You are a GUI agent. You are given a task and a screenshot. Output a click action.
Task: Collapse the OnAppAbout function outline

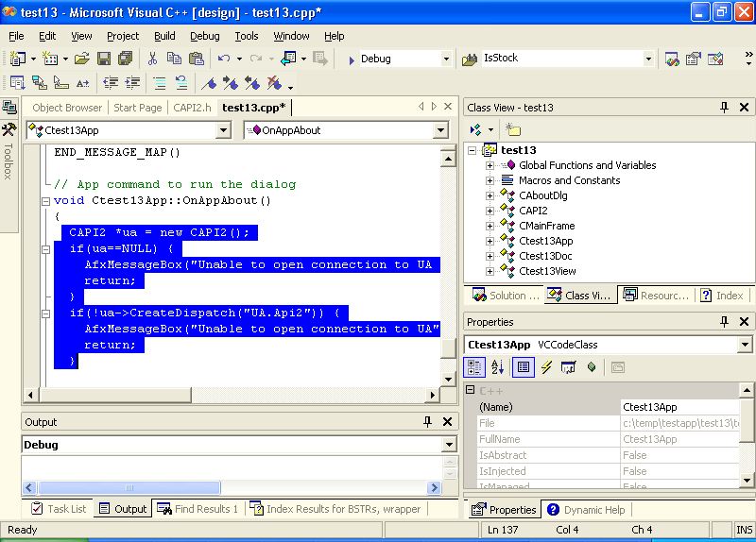(x=45, y=201)
